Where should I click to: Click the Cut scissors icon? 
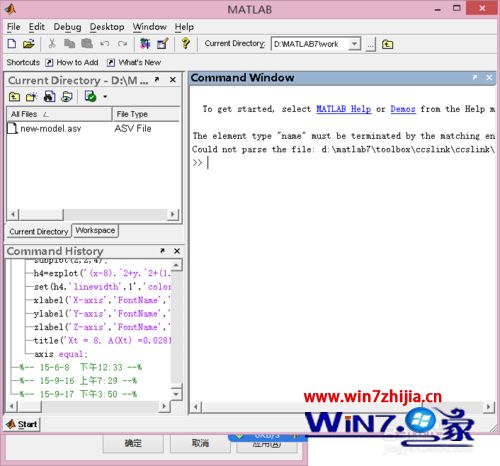tap(52, 44)
